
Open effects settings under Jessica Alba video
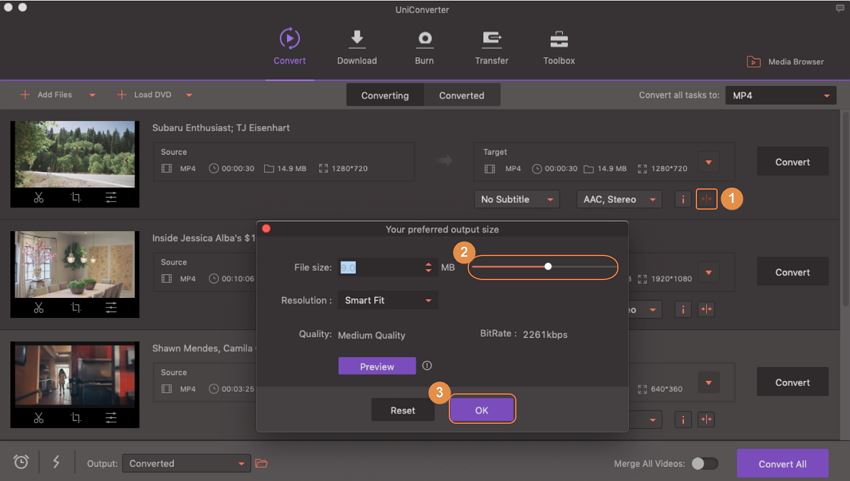(111, 308)
